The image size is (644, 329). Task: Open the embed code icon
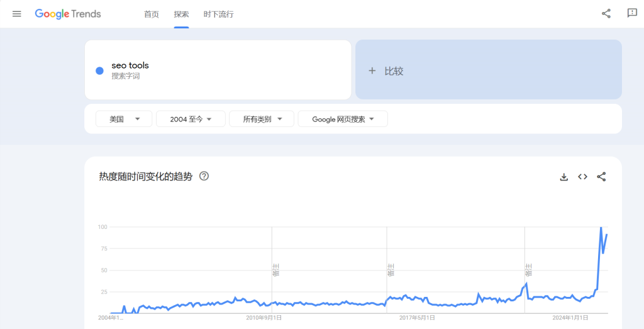(582, 177)
